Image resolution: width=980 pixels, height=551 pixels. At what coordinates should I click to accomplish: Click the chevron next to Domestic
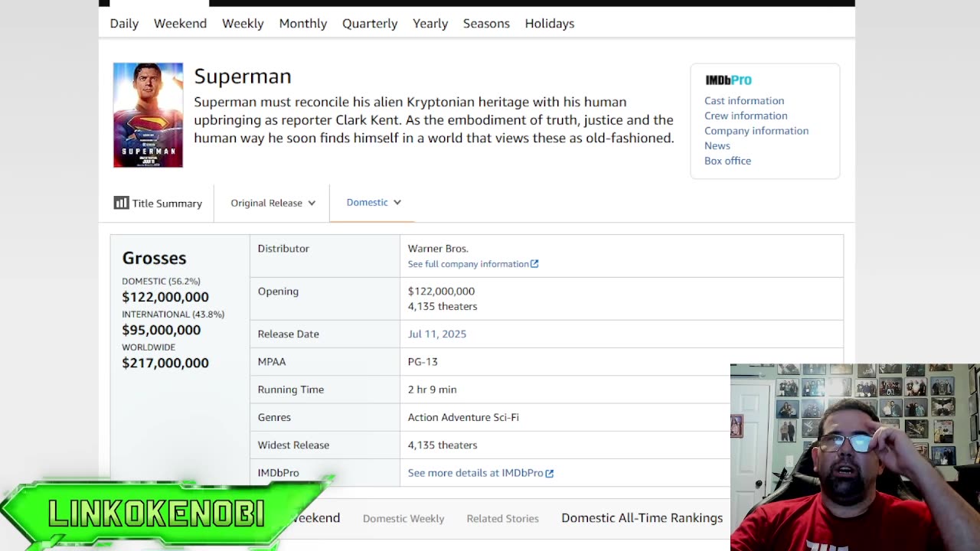[397, 202]
